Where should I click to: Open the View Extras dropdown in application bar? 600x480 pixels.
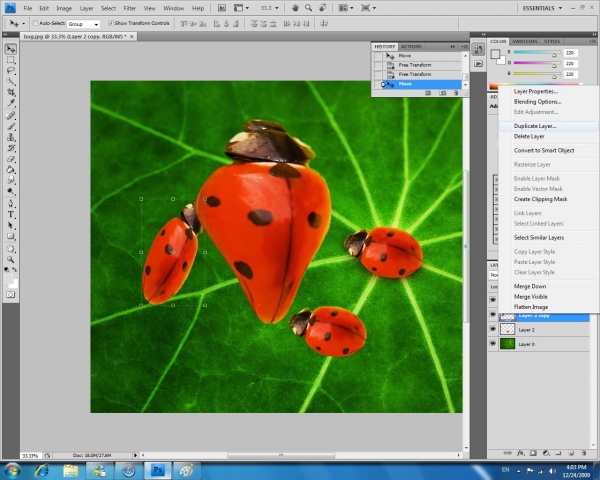(x=242, y=8)
